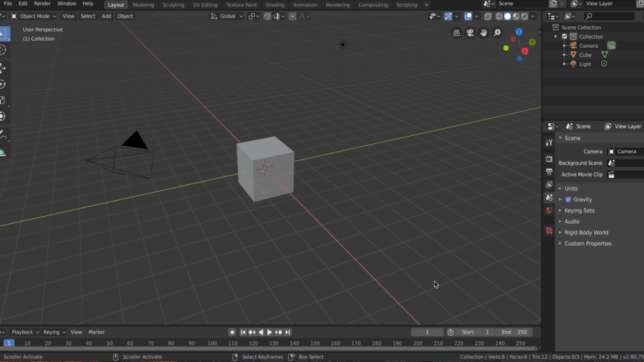Toggle the snapping magnet button
Image resolution: width=644 pixels, height=362 pixels.
[x=268, y=16]
